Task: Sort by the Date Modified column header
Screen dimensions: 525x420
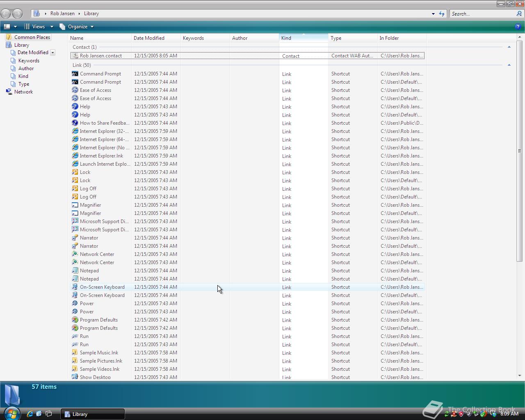Action: (x=156, y=38)
